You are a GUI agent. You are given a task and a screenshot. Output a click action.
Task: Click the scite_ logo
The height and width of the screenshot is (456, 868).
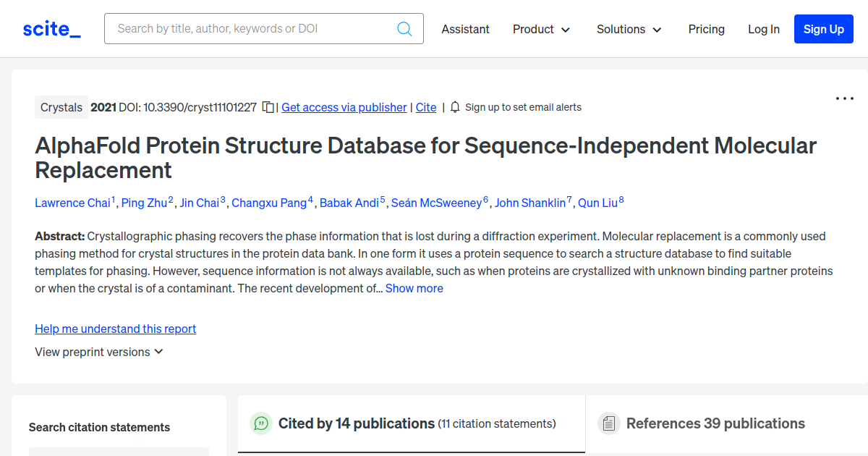[x=51, y=29]
